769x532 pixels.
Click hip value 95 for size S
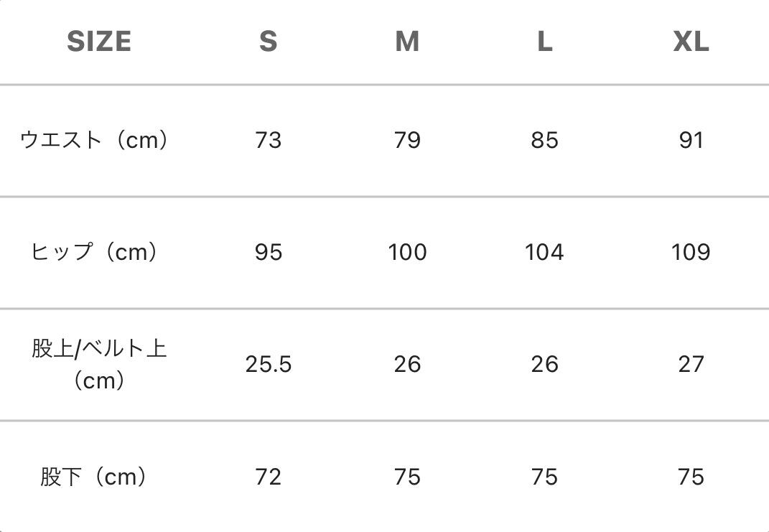(x=268, y=252)
